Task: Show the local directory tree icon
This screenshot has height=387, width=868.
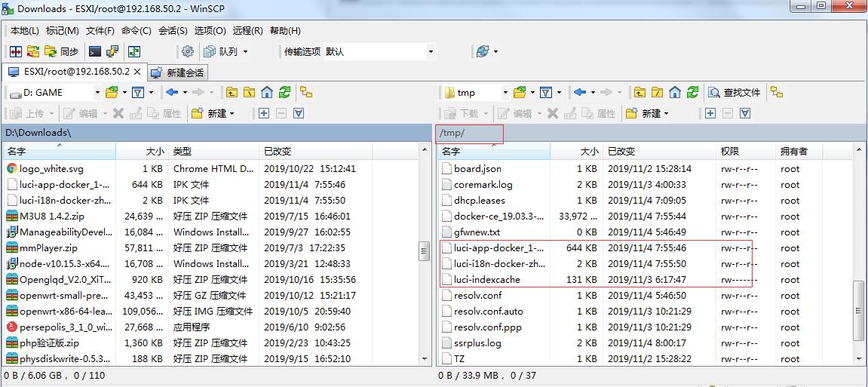Action: (306, 93)
